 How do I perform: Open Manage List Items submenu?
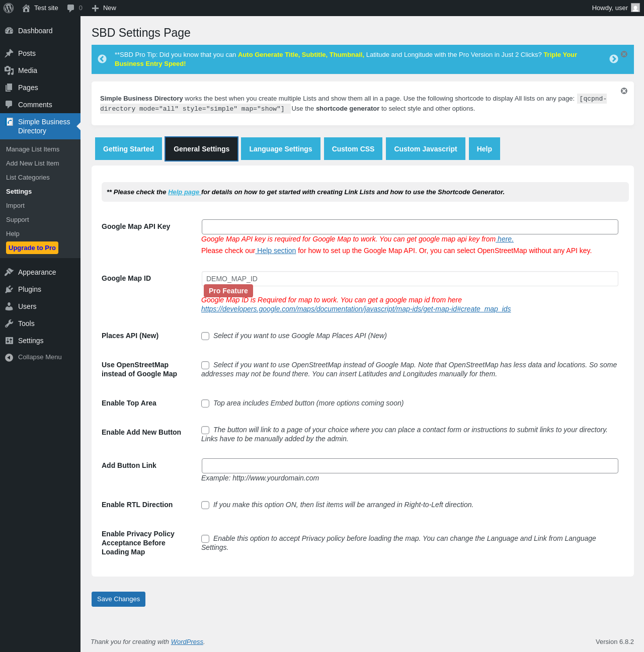point(33,149)
